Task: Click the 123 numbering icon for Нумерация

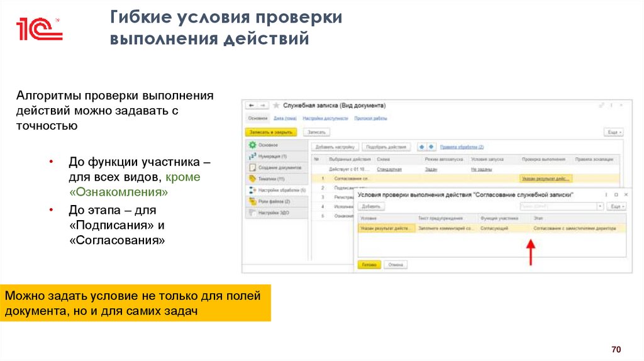Action: (x=252, y=157)
